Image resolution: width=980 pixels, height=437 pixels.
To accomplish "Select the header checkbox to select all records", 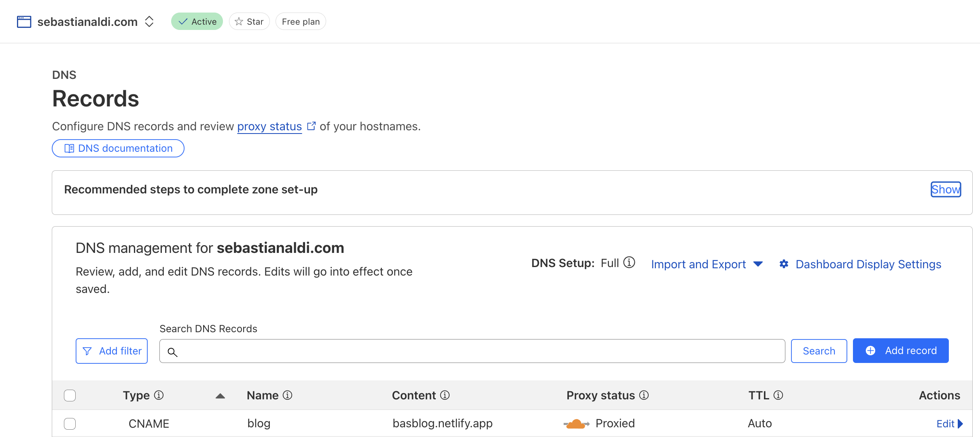I will coord(70,395).
